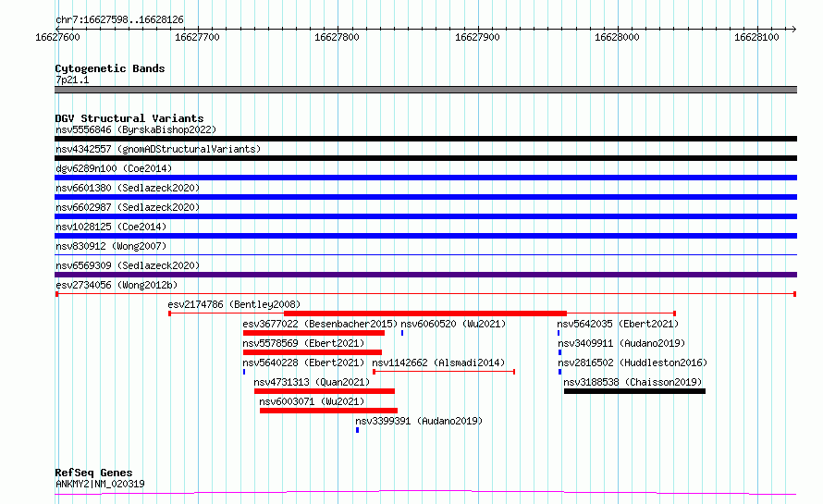This screenshot has width=823, height=504.
Task: Click the magenta ANKMY2 gene line
Action: coord(425,493)
